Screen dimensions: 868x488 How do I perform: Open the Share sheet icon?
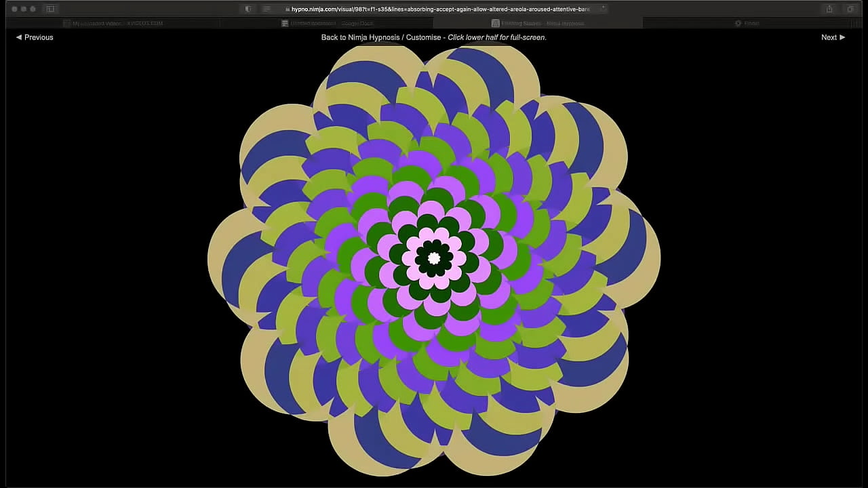(829, 9)
